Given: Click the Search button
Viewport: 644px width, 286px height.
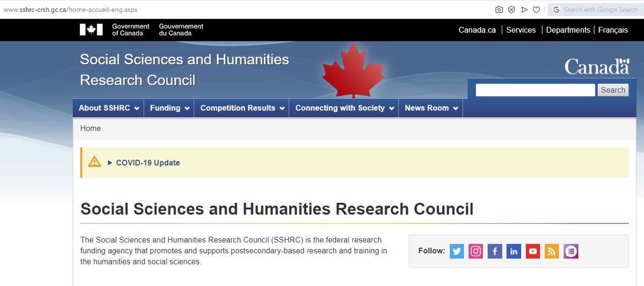Looking at the screenshot, I should click(x=613, y=90).
